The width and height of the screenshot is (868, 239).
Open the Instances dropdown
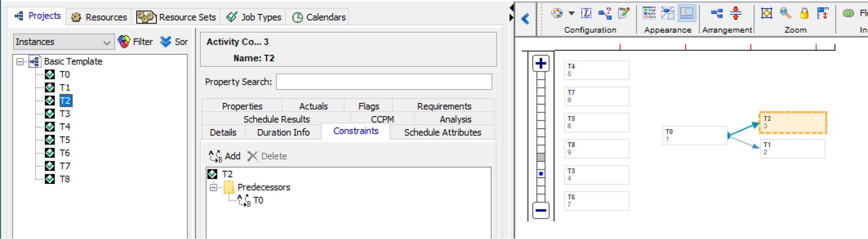tap(63, 42)
